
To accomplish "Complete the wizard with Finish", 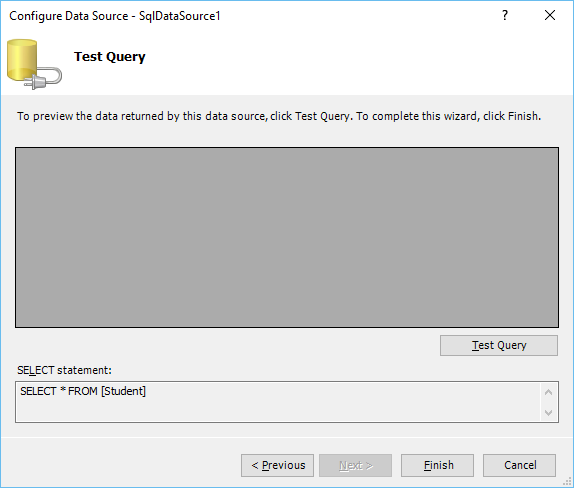I will (x=437, y=465).
